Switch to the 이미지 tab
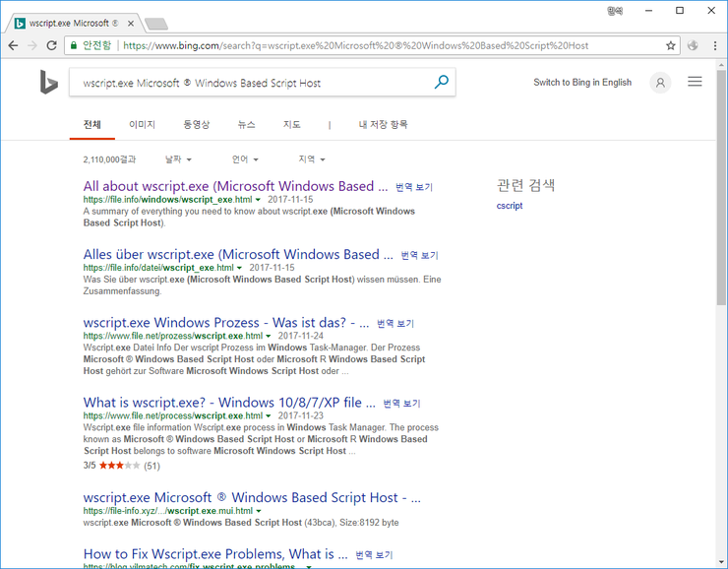 [142, 124]
